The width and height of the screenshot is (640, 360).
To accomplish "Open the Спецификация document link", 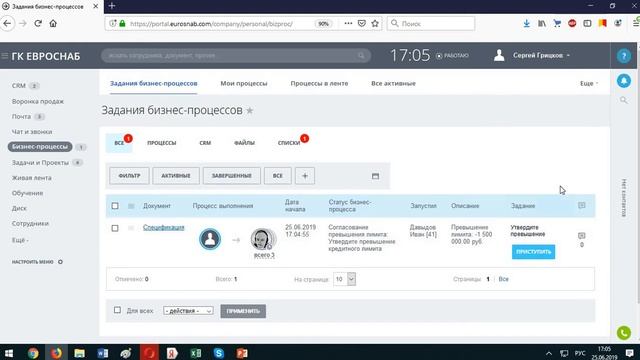I will (x=164, y=227).
